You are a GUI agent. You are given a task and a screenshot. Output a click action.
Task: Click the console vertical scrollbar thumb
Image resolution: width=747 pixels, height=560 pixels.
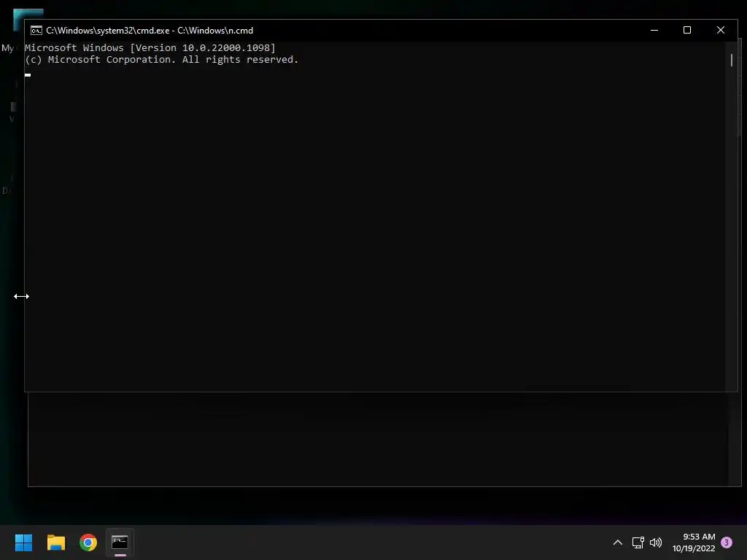pos(731,60)
